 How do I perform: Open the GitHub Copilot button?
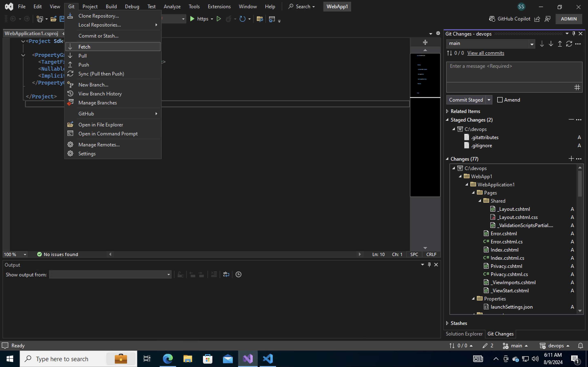tap(510, 19)
